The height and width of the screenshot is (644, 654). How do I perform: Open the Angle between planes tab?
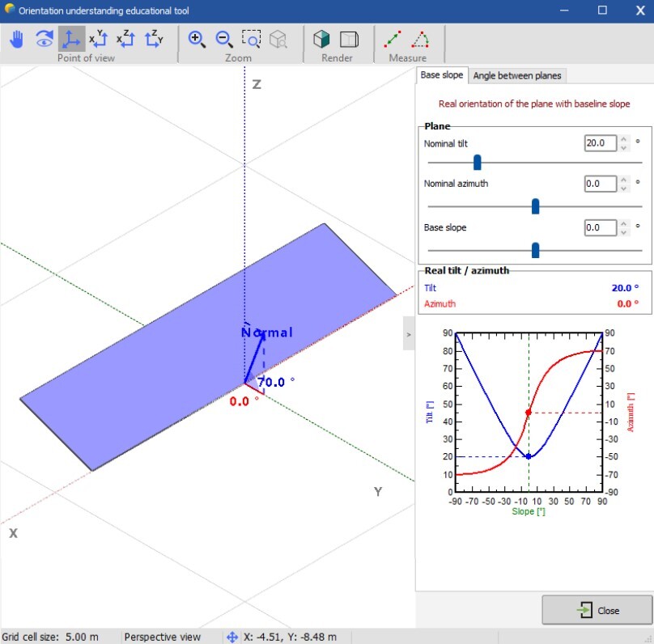(x=516, y=75)
